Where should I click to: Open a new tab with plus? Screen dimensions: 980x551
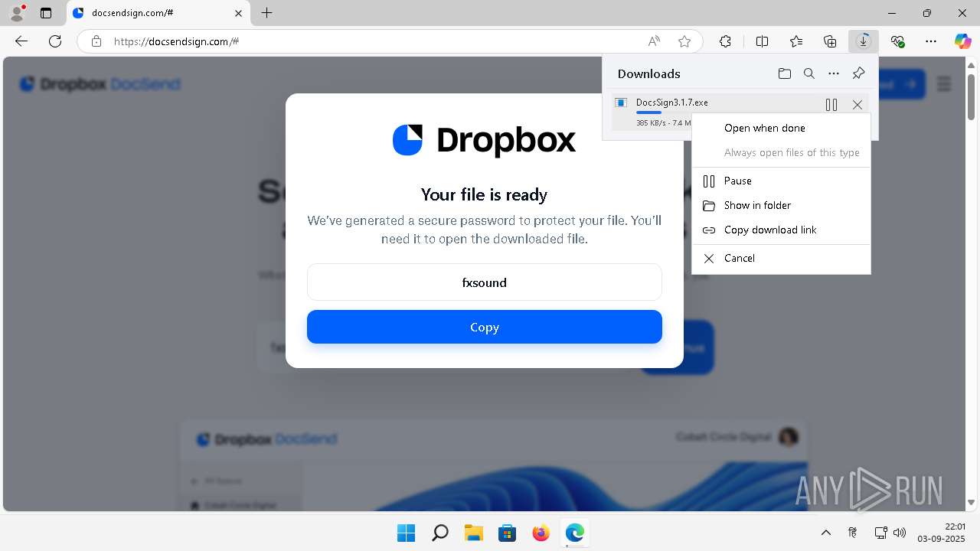tap(266, 13)
